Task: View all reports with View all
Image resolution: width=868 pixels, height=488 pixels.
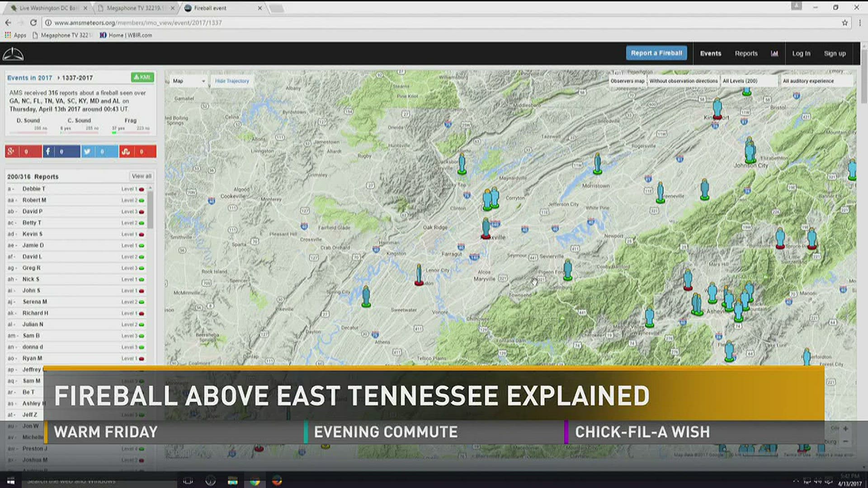Action: pyautogui.click(x=142, y=176)
